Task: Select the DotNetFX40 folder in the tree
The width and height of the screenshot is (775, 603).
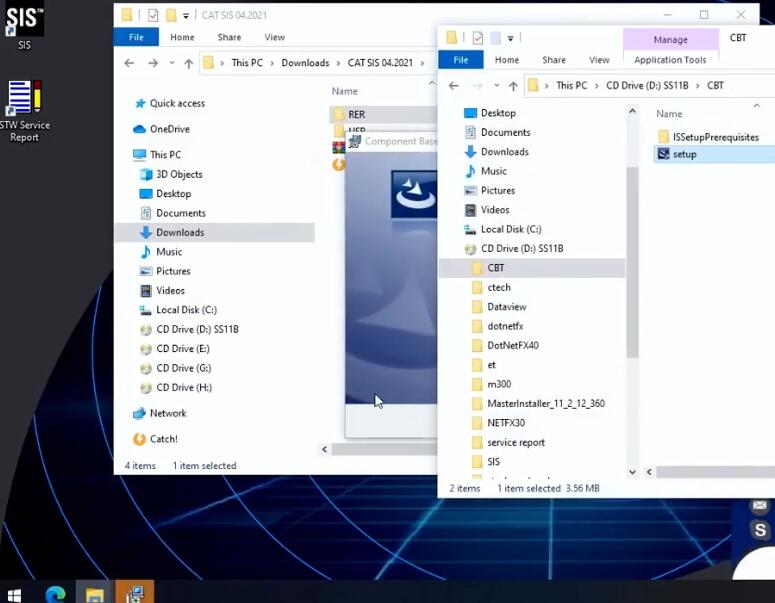Action: pos(513,345)
